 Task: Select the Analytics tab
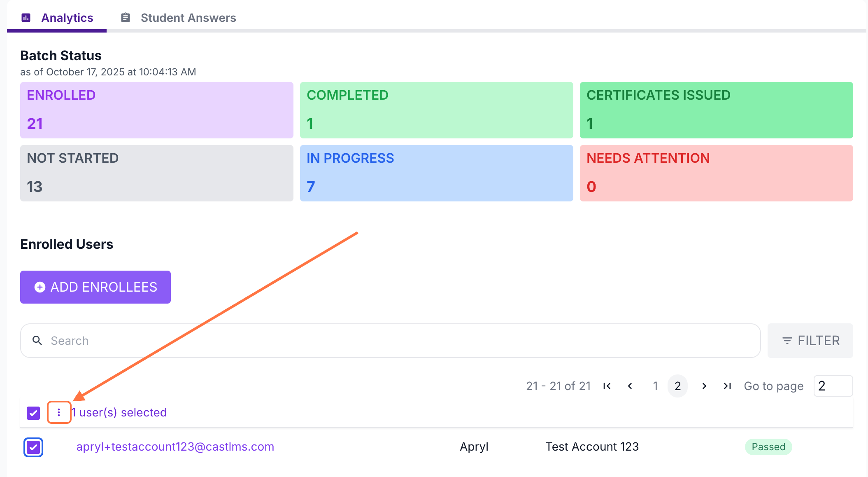click(x=67, y=18)
